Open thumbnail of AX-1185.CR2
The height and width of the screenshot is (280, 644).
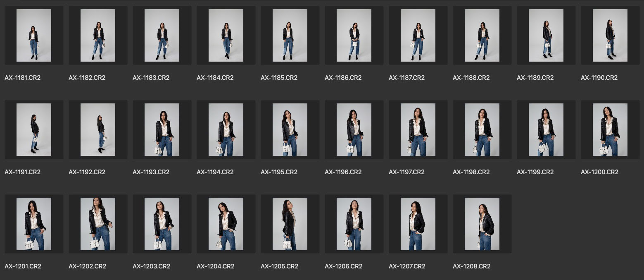pos(290,36)
